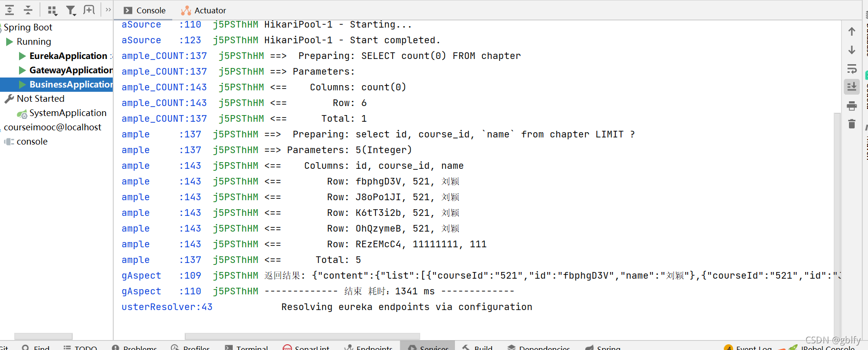This screenshot has height=350, width=868.
Task: Open the Find tool window
Action: 36,347
